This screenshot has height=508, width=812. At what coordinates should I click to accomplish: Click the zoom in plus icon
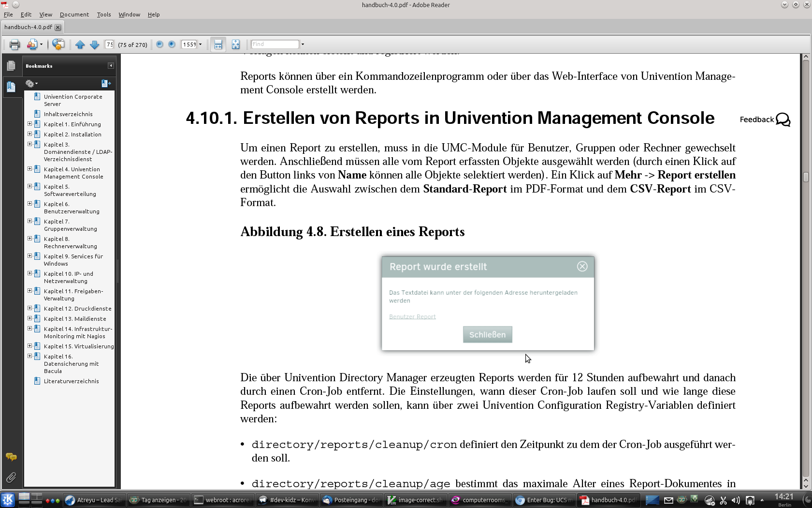click(172, 44)
